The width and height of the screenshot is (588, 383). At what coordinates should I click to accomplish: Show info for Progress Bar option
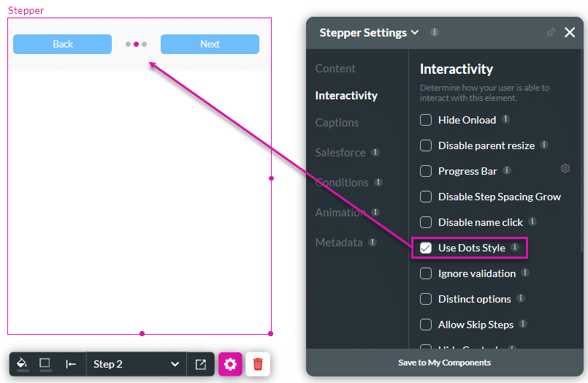507,170
